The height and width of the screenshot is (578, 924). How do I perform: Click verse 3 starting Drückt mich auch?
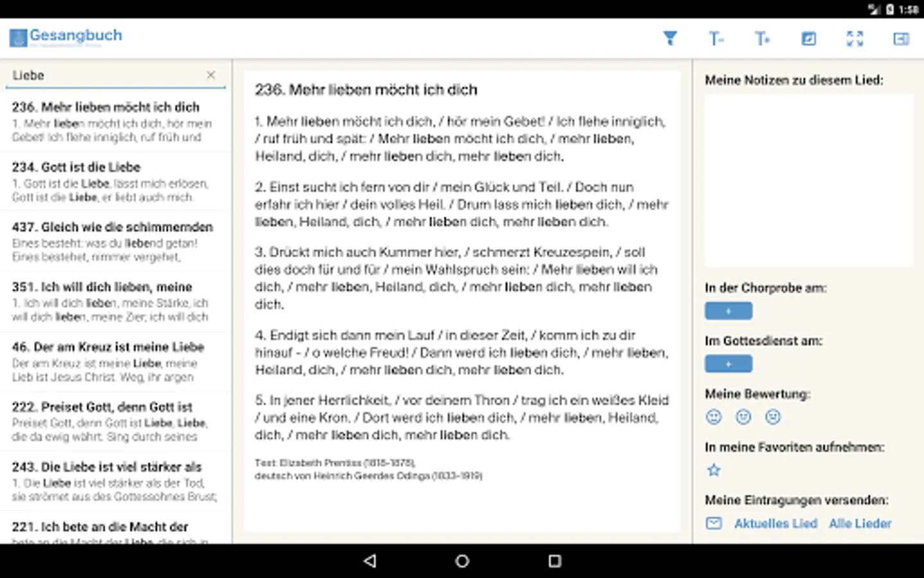coord(456,278)
